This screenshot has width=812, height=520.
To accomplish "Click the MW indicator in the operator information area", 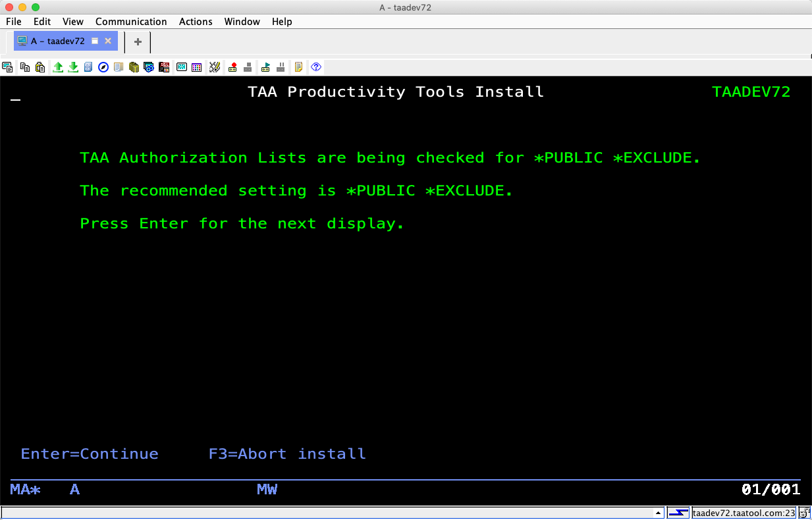I will click(x=267, y=490).
